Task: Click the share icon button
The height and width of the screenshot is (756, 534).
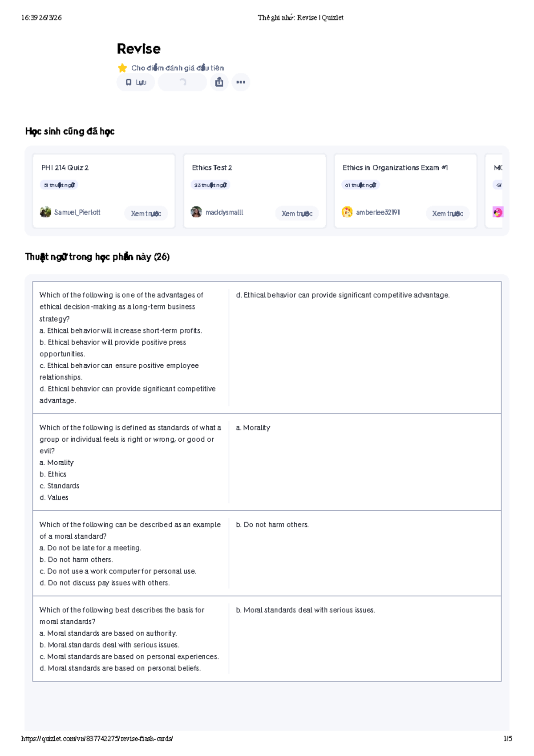Action: 219,82
